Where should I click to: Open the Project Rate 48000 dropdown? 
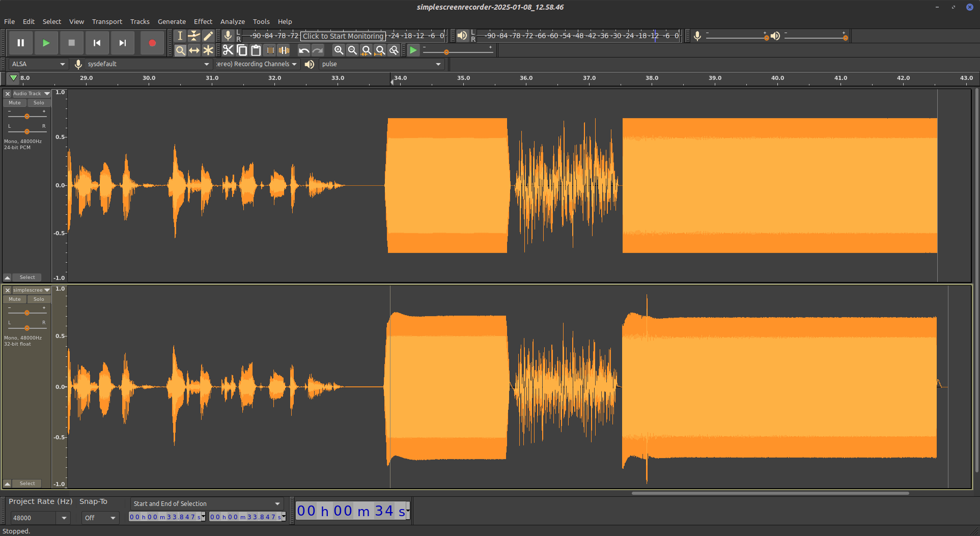tap(40, 518)
